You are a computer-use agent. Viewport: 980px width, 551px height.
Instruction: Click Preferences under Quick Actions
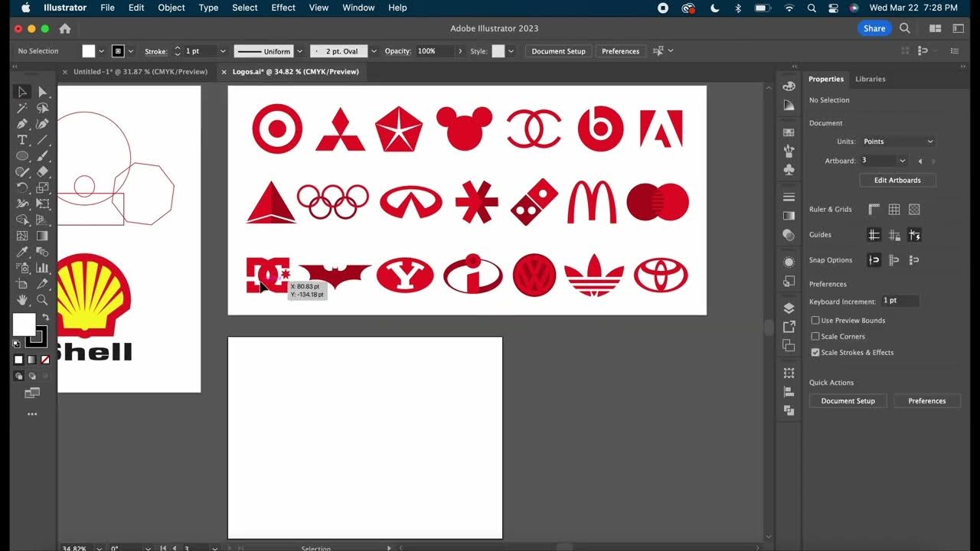pyautogui.click(x=927, y=401)
